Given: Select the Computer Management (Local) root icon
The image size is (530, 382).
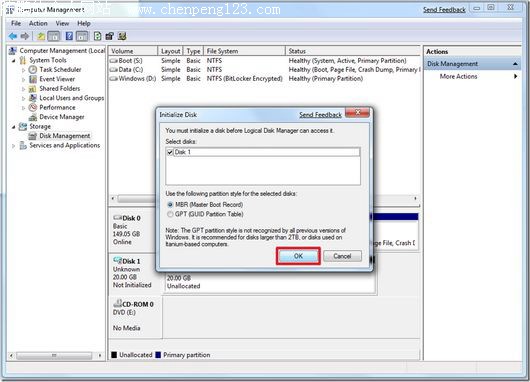Looking at the screenshot, I should pos(13,51).
